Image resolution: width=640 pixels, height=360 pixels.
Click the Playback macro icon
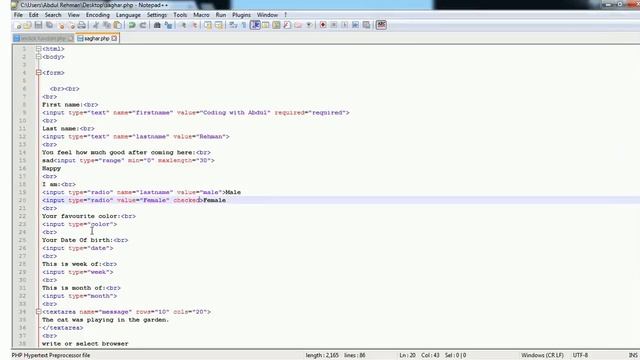[344, 25]
